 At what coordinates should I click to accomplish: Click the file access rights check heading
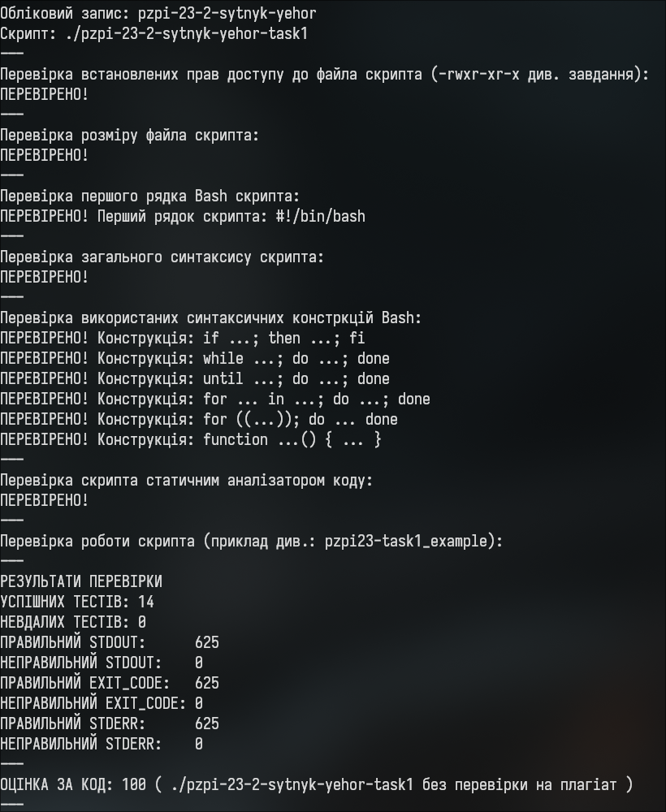click(324, 75)
